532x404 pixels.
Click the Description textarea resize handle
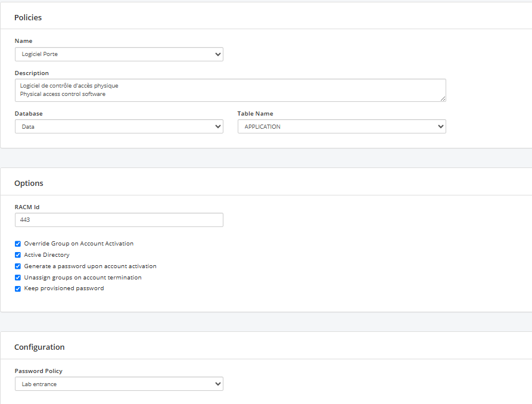click(x=443, y=99)
